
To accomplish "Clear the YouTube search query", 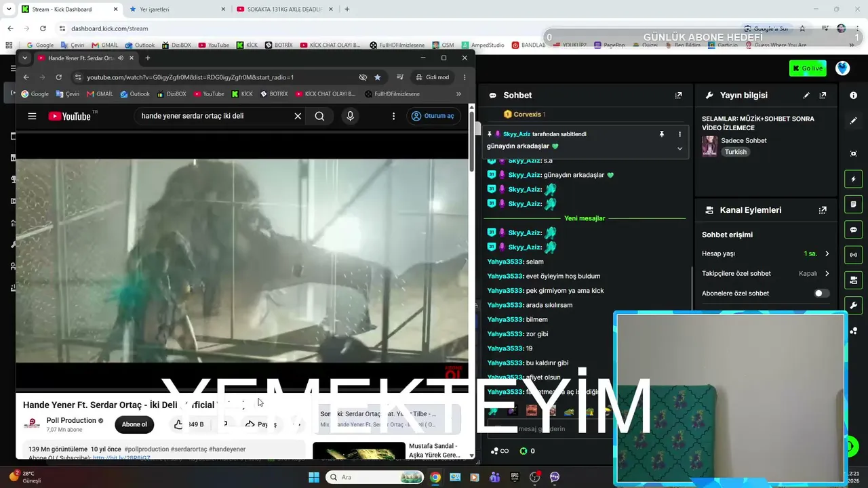I will (x=298, y=116).
